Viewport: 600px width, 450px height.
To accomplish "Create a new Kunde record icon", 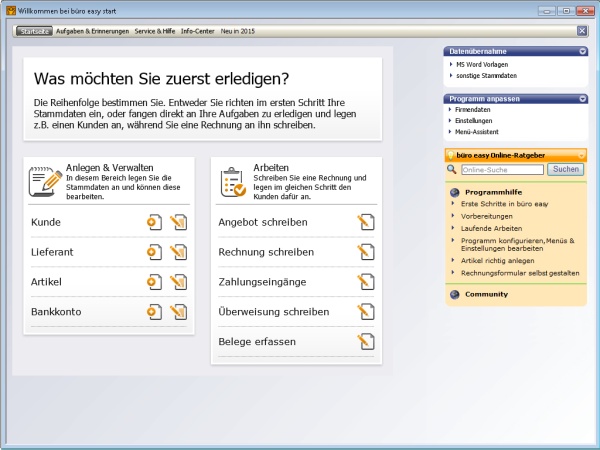I will [155, 222].
